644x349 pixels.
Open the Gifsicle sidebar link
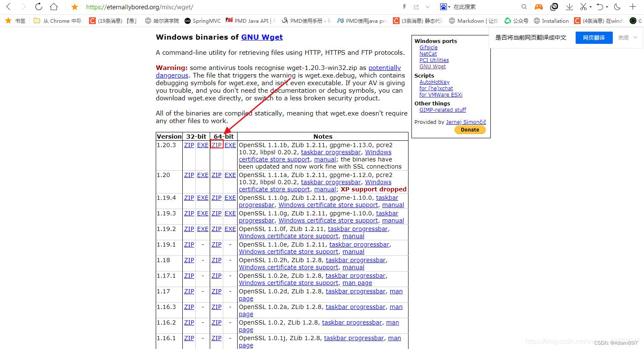click(x=428, y=48)
